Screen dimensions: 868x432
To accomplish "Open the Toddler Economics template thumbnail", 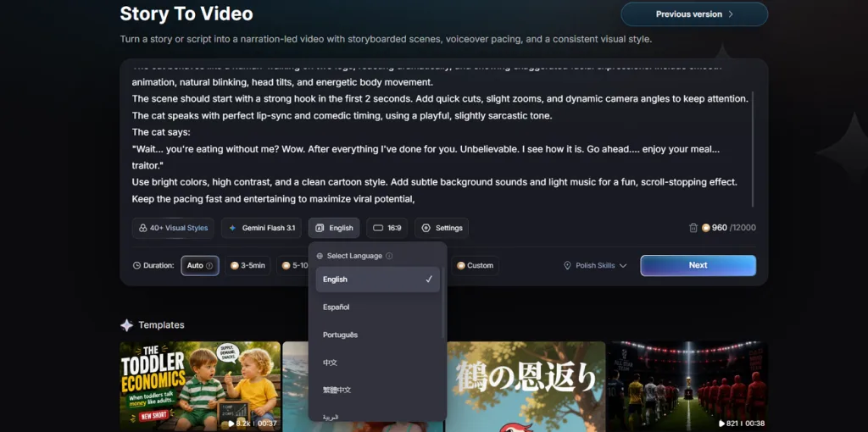I will click(x=200, y=386).
